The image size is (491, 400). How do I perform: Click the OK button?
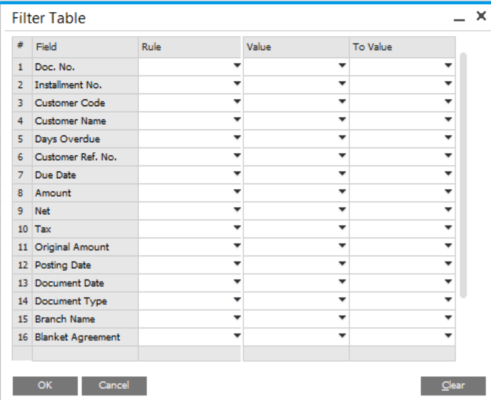pos(45,386)
